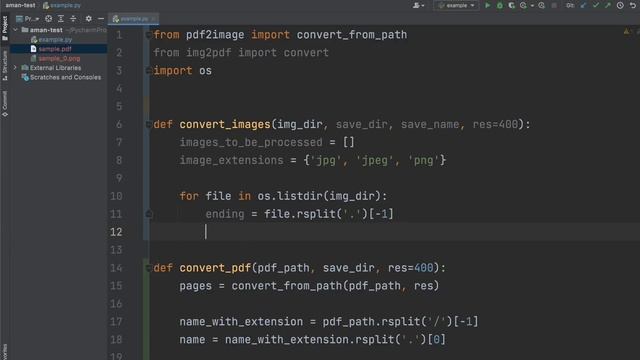Open the profiler run icon
Screen dimensions: 640x360
(x=523, y=5)
